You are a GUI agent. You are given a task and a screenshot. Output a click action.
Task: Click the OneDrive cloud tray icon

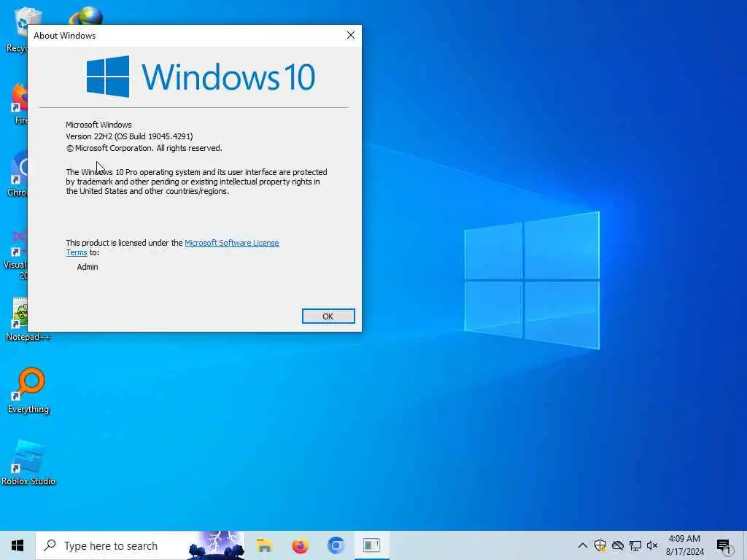tap(617, 545)
